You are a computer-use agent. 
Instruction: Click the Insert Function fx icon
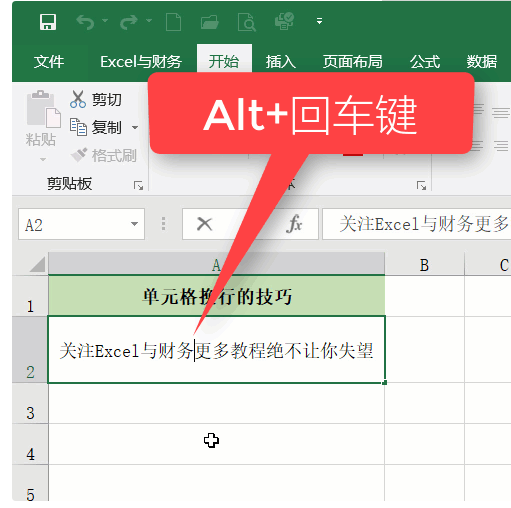[294, 224]
